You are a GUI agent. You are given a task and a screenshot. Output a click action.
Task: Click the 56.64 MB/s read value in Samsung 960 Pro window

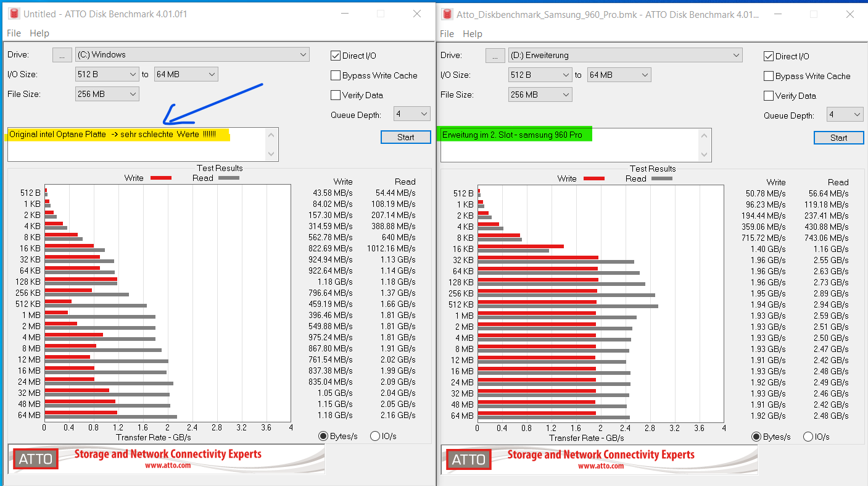(x=829, y=193)
